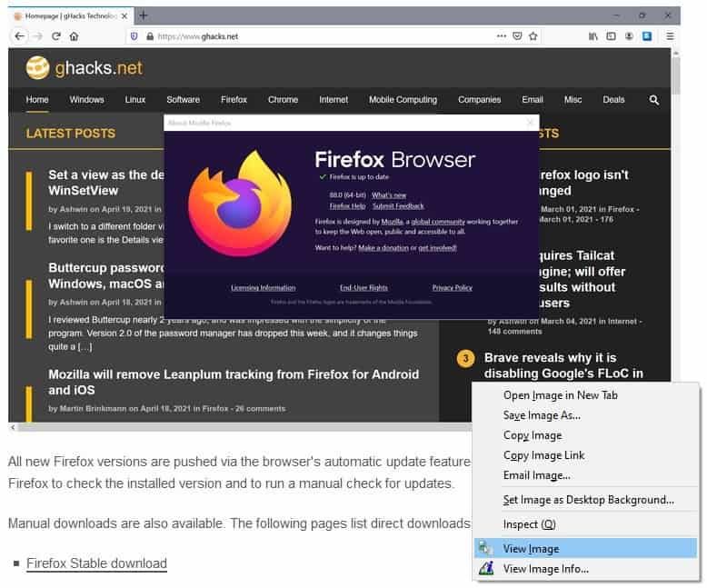Click the number 3 ranking badge
Viewport: 707px width, 588px height.
point(466,359)
